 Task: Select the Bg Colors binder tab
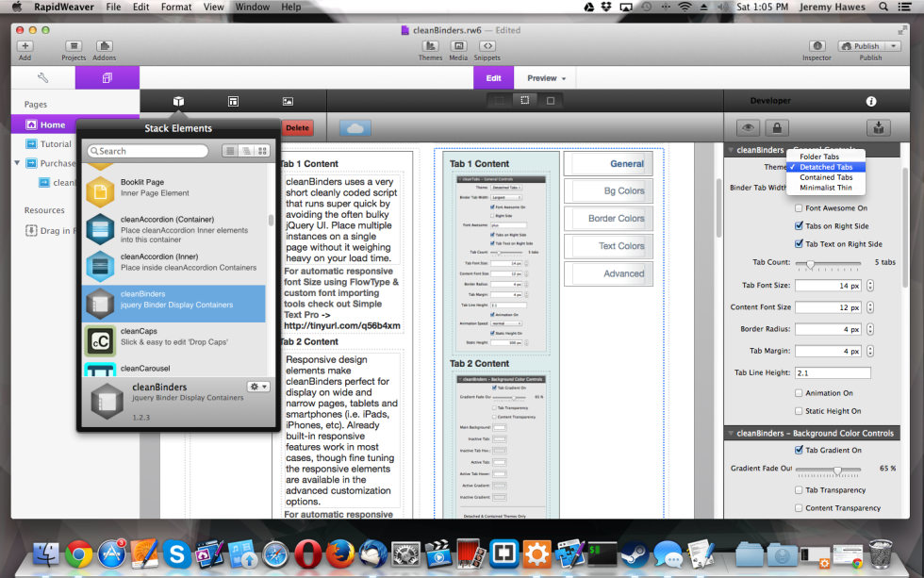click(608, 190)
